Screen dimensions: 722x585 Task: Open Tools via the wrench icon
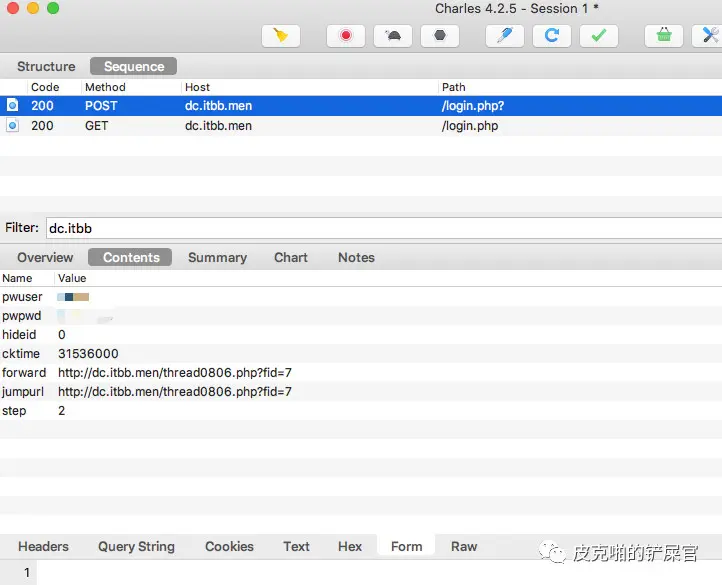(708, 36)
